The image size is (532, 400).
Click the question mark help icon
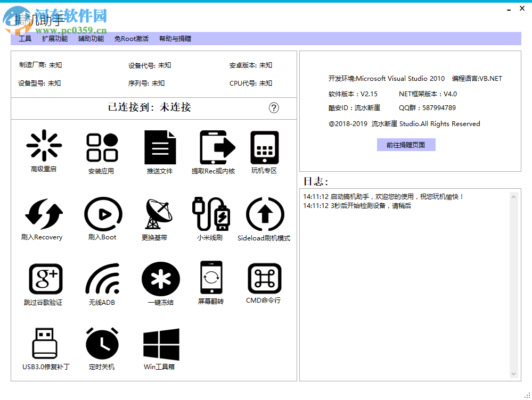pyautogui.click(x=274, y=108)
